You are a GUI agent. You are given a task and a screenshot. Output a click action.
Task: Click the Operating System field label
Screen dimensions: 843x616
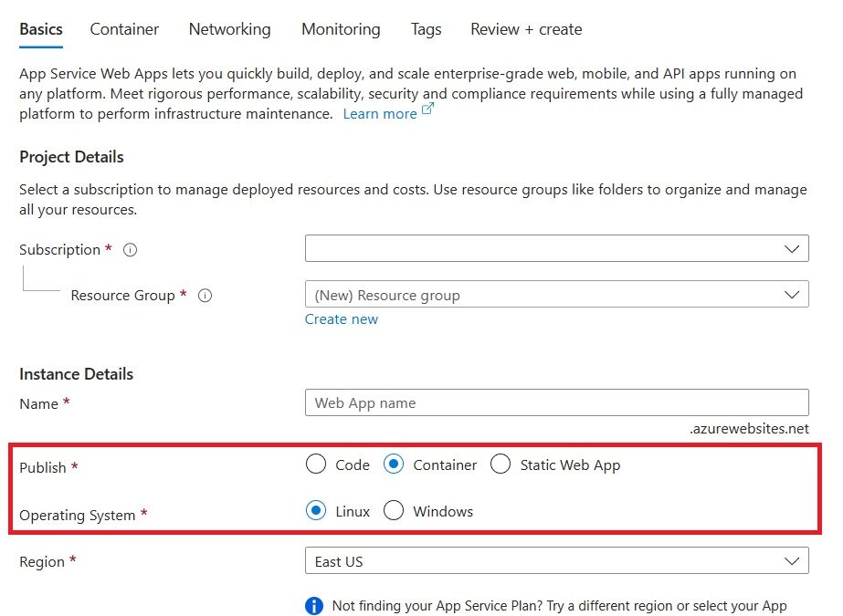click(77, 515)
